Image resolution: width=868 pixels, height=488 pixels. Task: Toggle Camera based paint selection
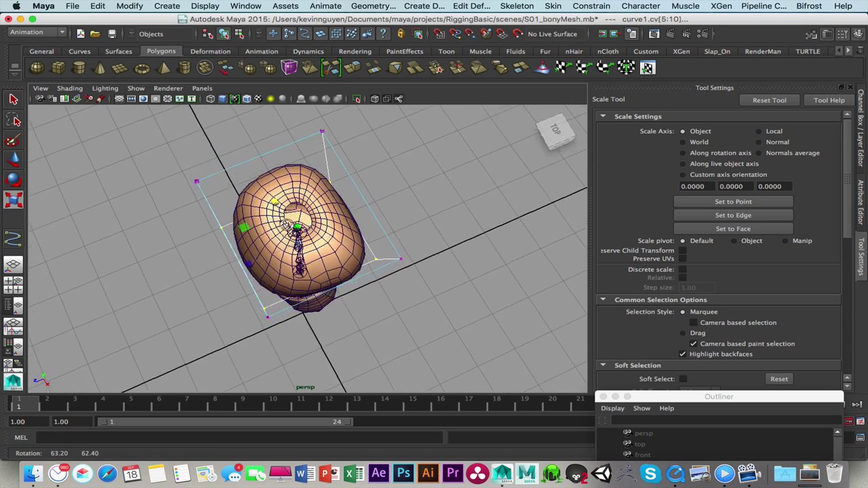click(x=693, y=344)
